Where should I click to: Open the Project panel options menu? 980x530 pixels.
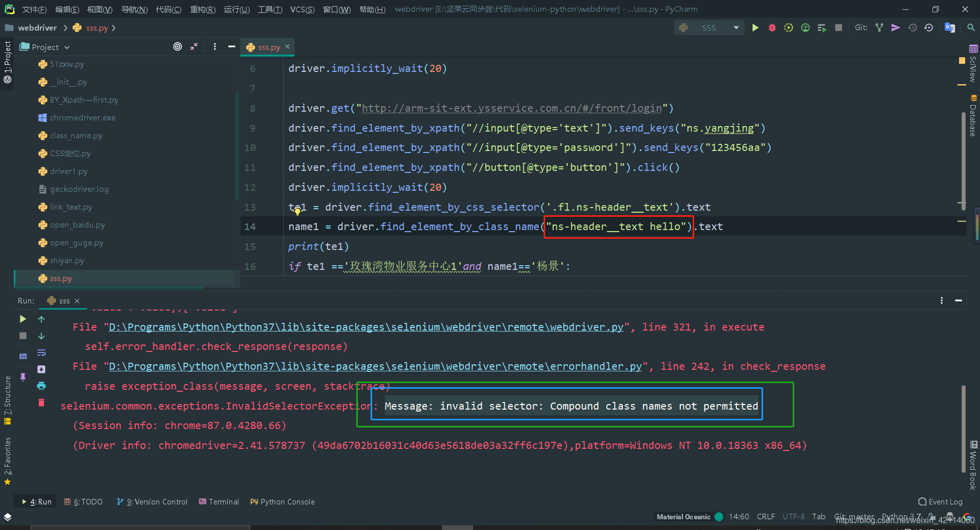215,46
